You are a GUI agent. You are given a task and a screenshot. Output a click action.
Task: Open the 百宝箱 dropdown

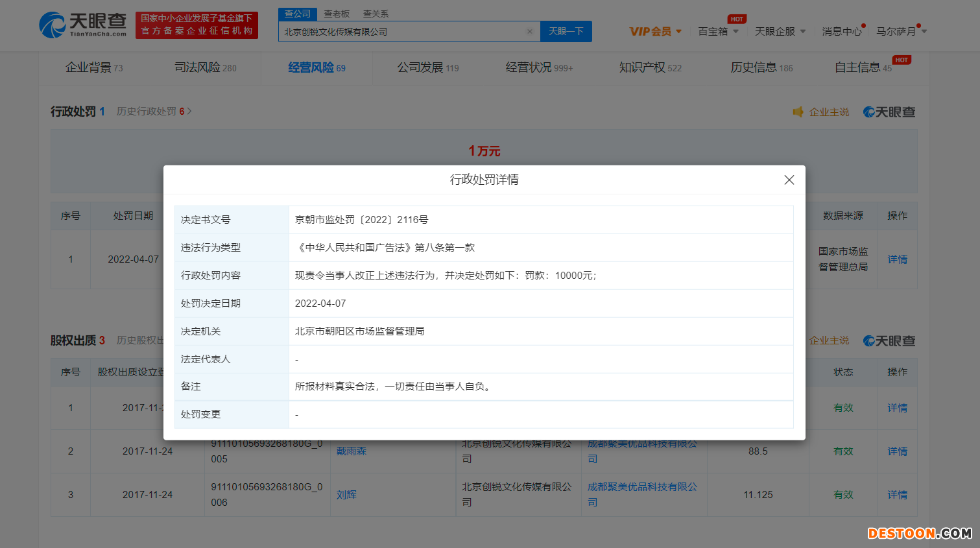(x=718, y=30)
